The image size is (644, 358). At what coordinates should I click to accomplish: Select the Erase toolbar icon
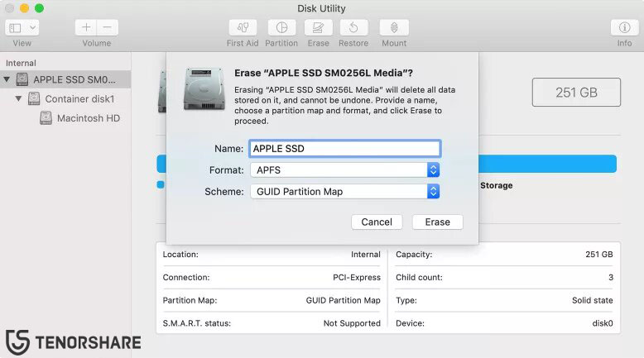319,27
